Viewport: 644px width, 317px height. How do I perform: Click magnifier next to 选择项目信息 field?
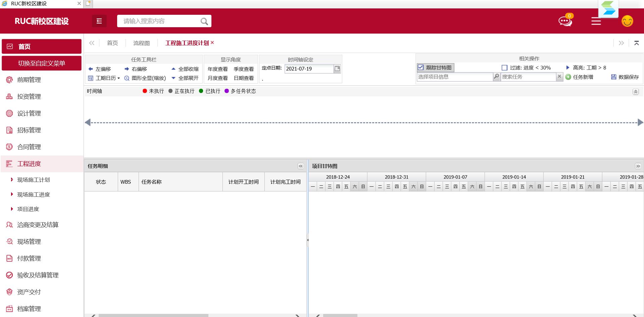(496, 77)
